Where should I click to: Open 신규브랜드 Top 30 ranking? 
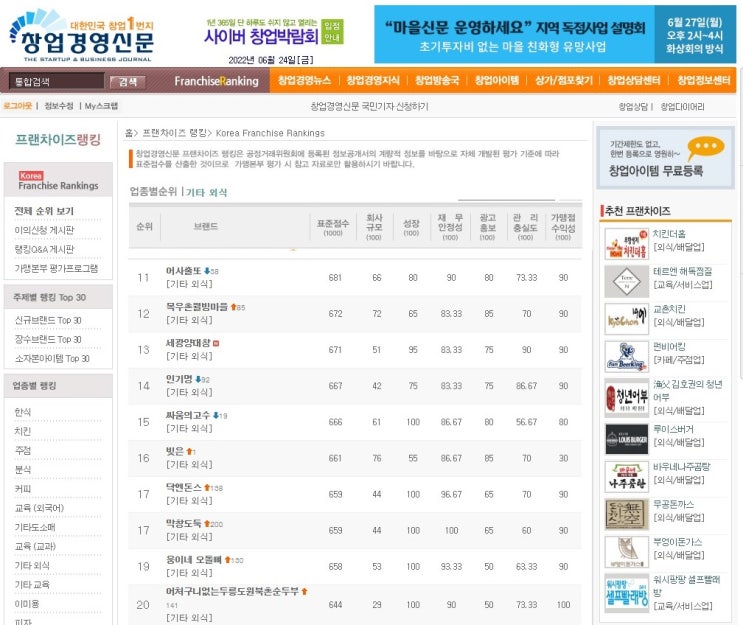[48, 320]
